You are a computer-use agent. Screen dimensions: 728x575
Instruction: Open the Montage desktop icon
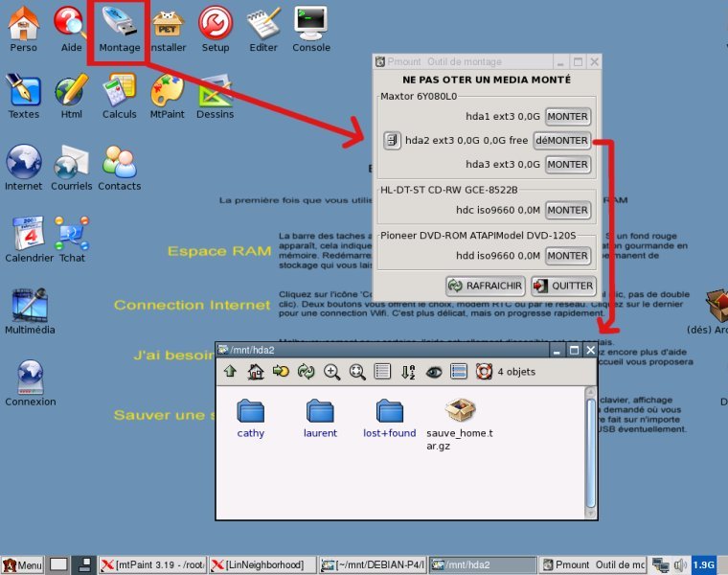120,29
